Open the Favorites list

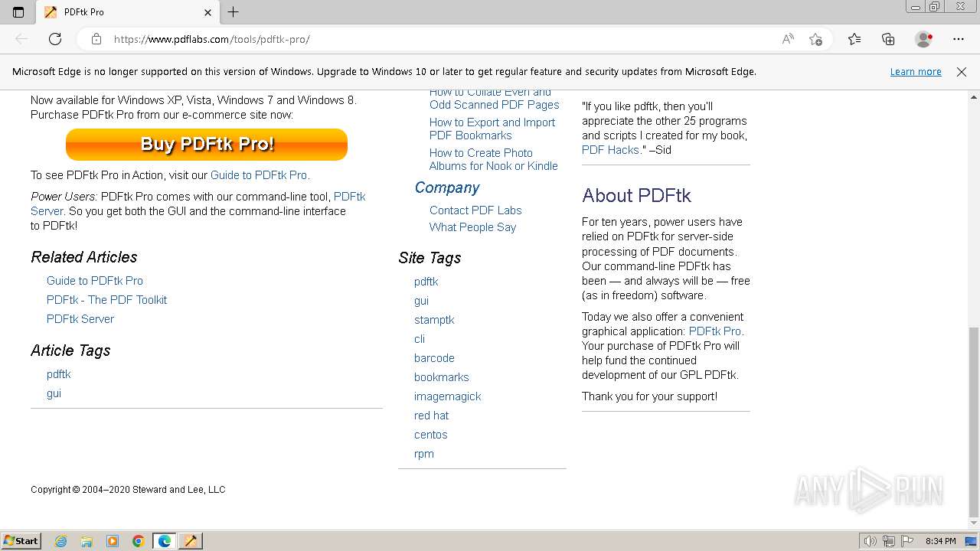[854, 39]
